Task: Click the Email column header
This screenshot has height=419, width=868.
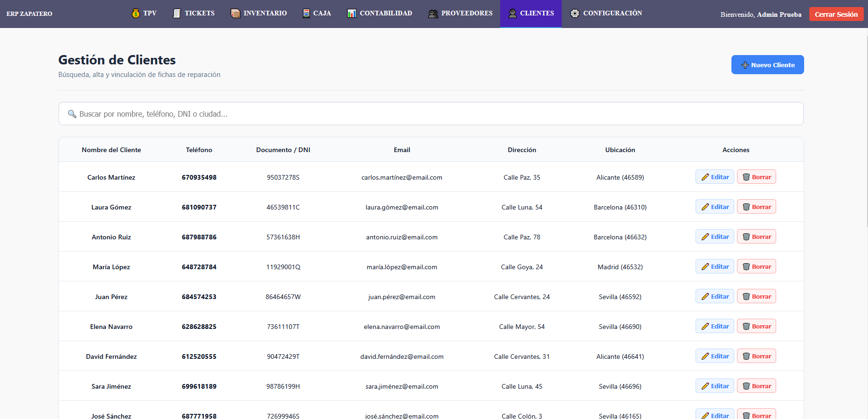Action: (x=402, y=150)
